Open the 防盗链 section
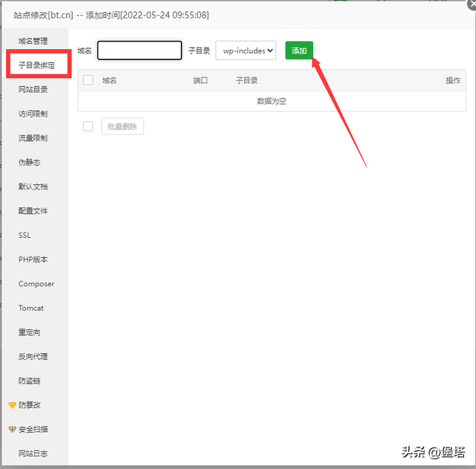This screenshot has height=469, width=476. (x=30, y=381)
